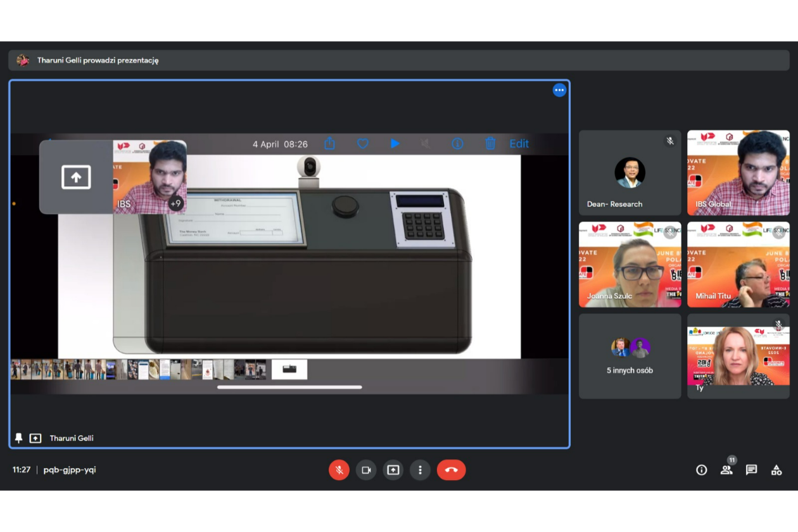Unmute the microphone in the call bar
798x532 pixels.
(339, 470)
